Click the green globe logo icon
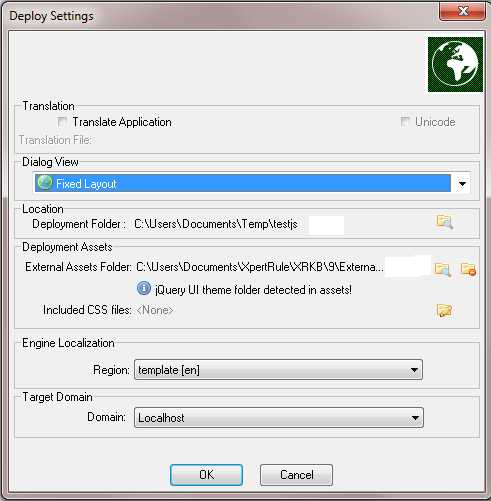Viewport: 491px width, 501px height. coord(455,64)
